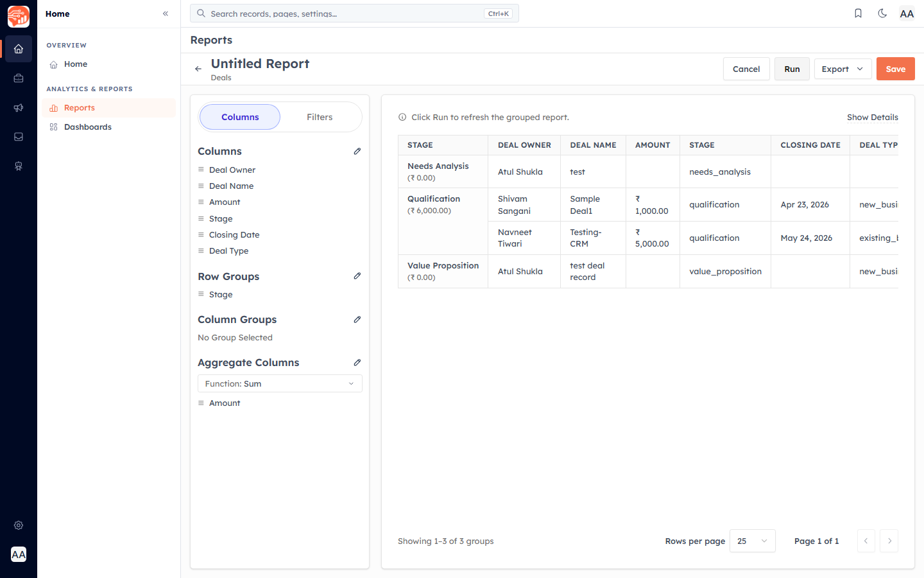Toggle dark mode with the moon icon

tap(882, 13)
